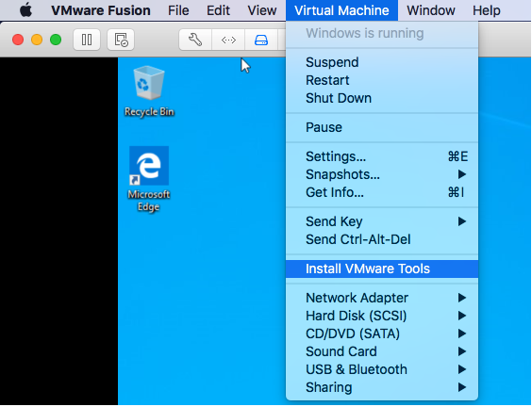Click the yellow minimize window button
This screenshot has height=407, width=532.
click(x=37, y=40)
